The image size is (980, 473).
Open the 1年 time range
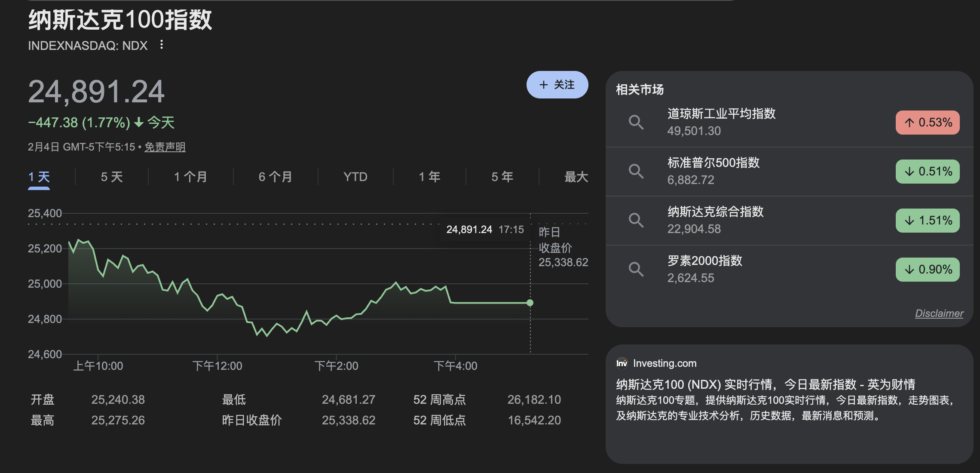(429, 176)
